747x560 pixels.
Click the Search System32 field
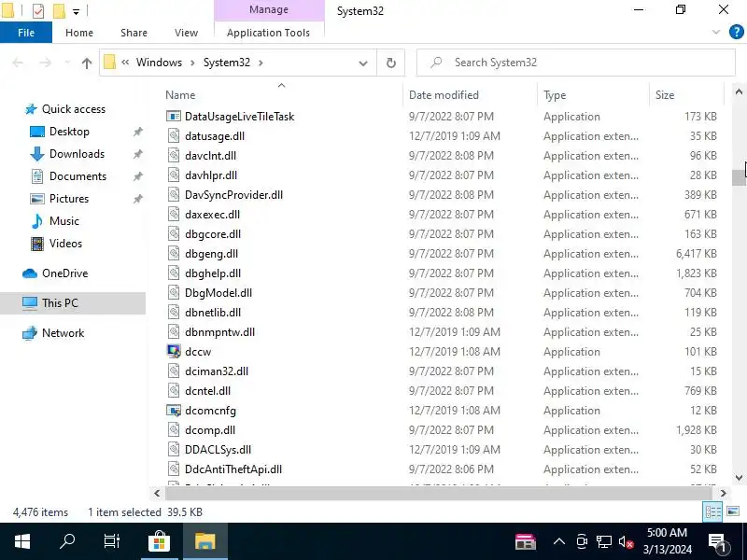576,63
